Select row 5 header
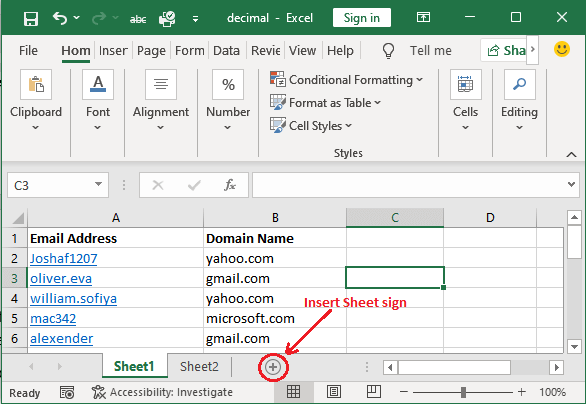The height and width of the screenshot is (404, 586). [x=15, y=318]
